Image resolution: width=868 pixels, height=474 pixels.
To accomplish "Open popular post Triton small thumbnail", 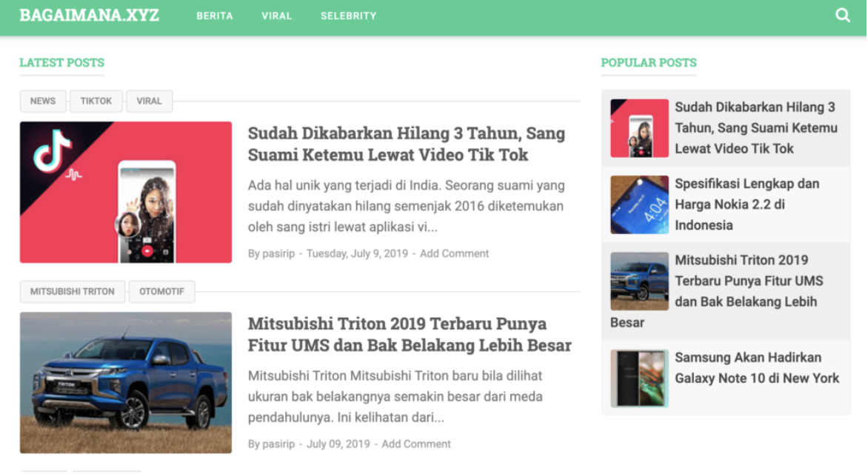I will coord(639,281).
